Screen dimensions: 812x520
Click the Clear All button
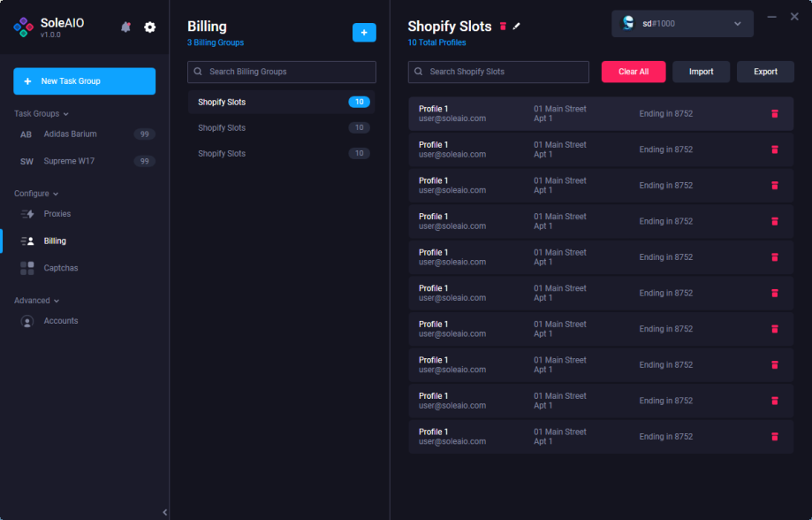634,72
